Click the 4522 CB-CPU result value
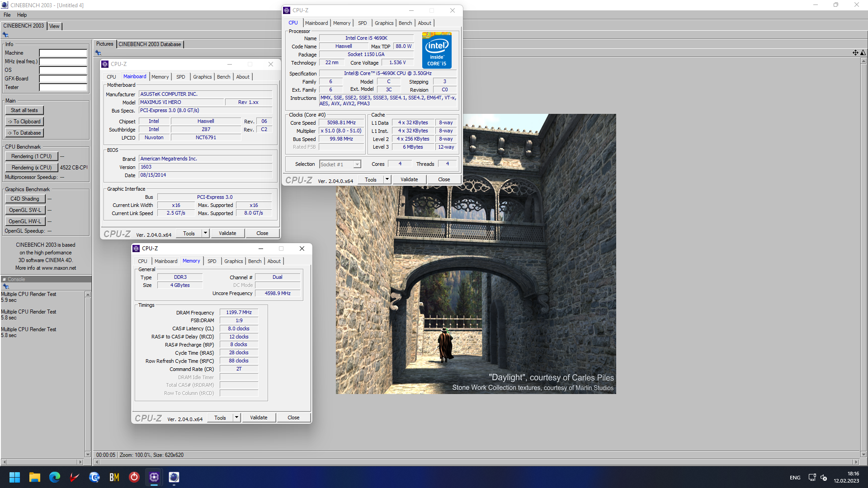 click(x=74, y=168)
